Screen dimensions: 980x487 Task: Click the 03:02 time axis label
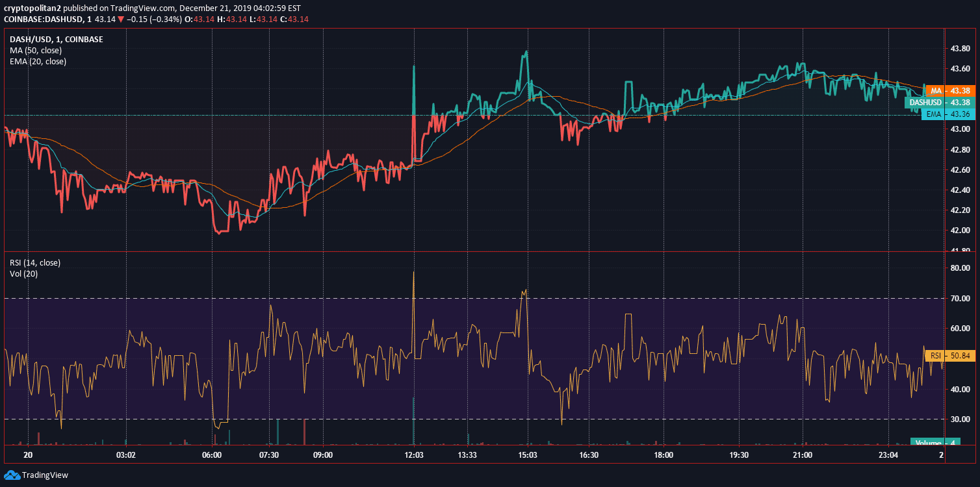(x=125, y=455)
